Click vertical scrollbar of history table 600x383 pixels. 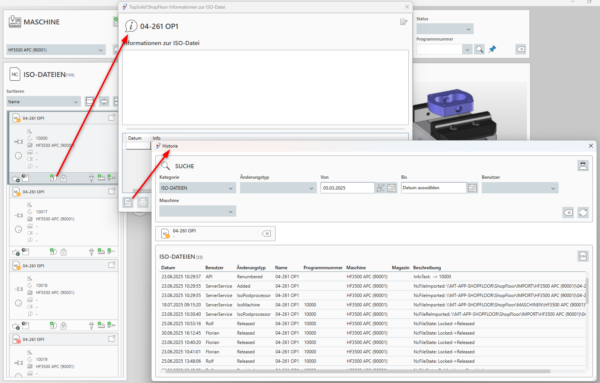pyautogui.click(x=588, y=291)
